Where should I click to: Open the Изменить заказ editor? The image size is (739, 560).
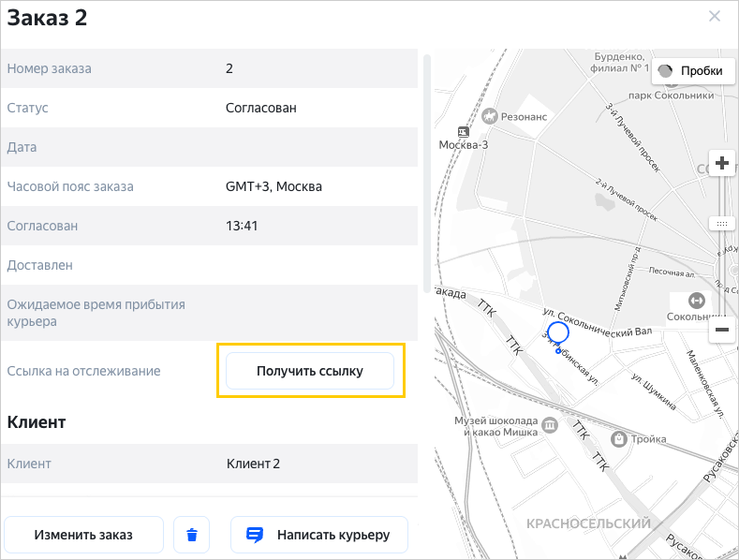83,536
